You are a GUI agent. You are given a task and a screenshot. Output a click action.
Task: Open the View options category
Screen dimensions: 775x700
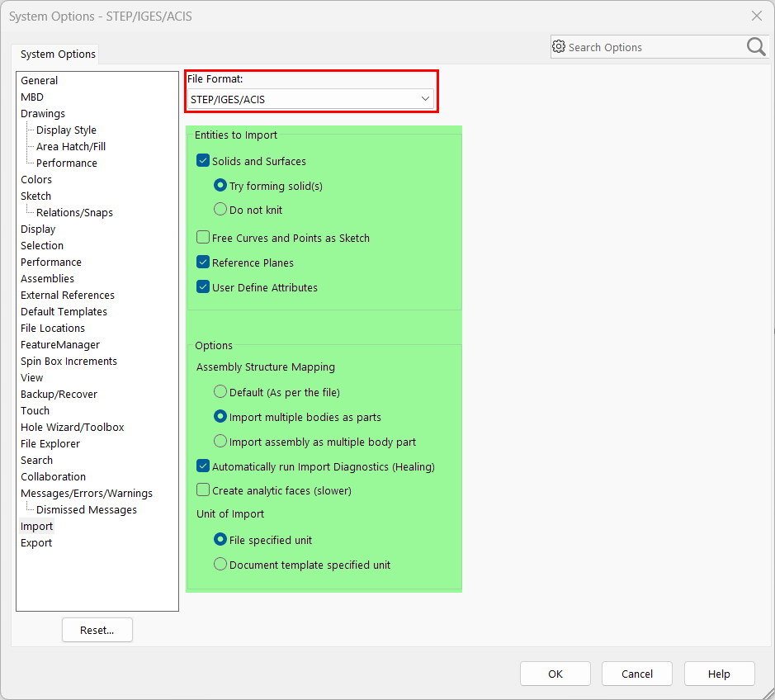point(31,378)
